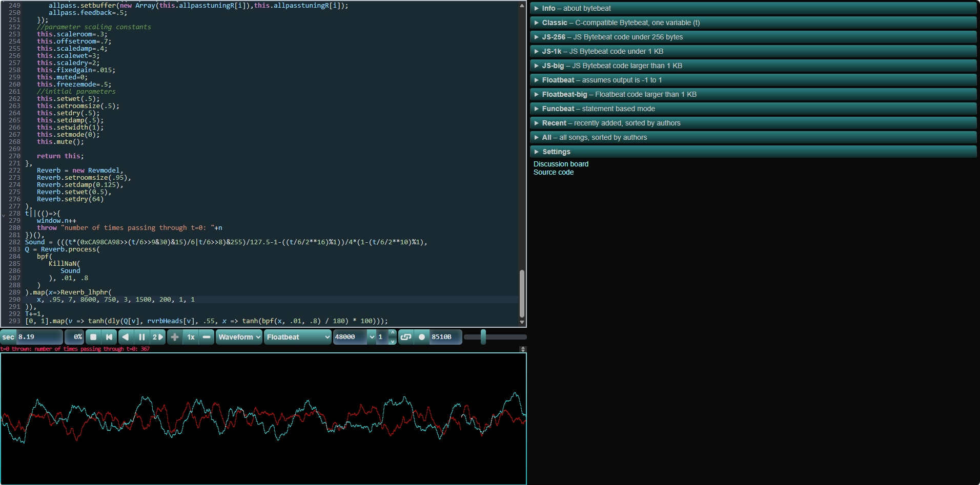Open the Floatbeat playback mode dropdown
This screenshot has height=485, width=980.
[x=297, y=337]
